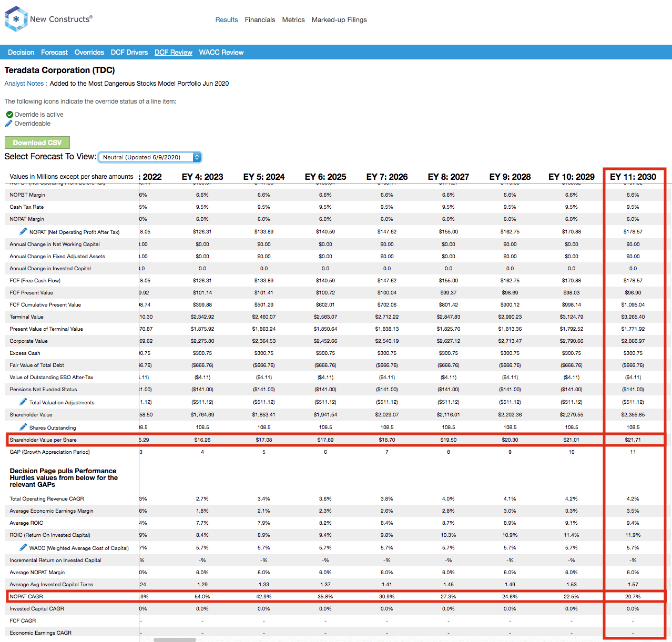
Task: Click the Total Operating Revenue CAGR label
Action: point(47,498)
